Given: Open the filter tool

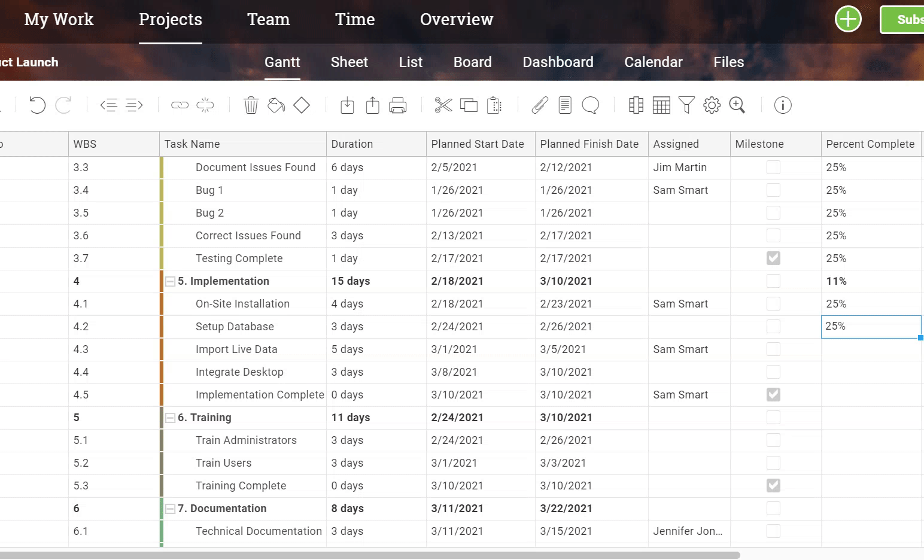Looking at the screenshot, I should [686, 105].
